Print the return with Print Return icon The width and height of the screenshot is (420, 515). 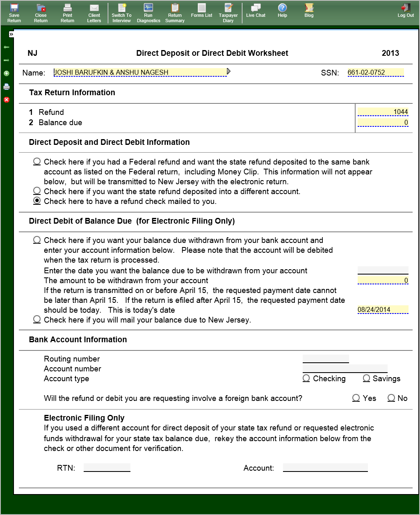pos(67,13)
